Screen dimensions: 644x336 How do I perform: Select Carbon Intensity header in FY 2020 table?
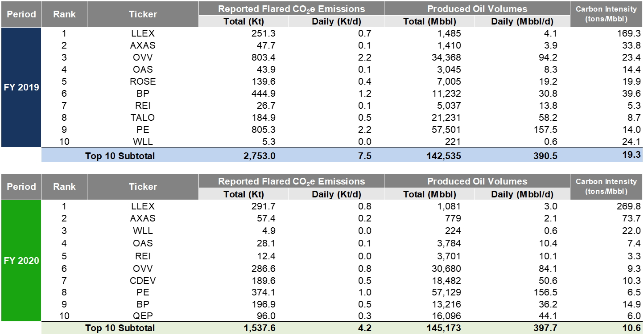click(x=606, y=187)
